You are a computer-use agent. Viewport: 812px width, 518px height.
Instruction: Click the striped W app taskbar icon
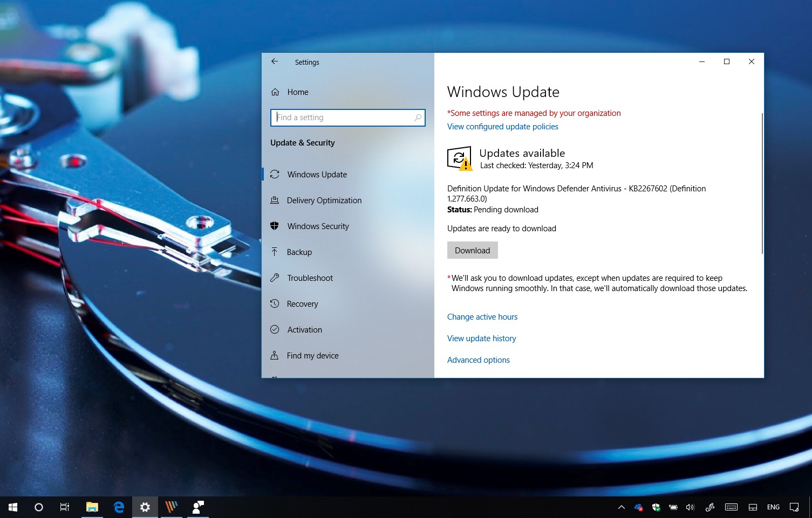click(x=172, y=507)
